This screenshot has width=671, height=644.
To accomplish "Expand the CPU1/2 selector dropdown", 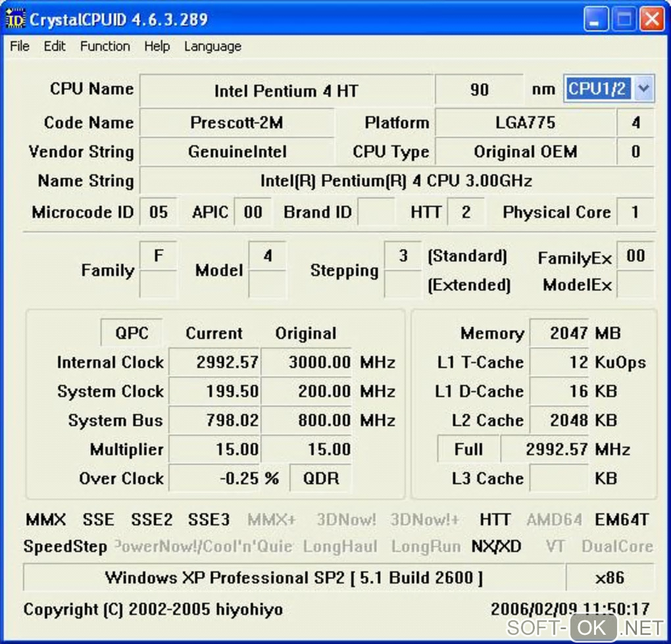I will coord(643,89).
